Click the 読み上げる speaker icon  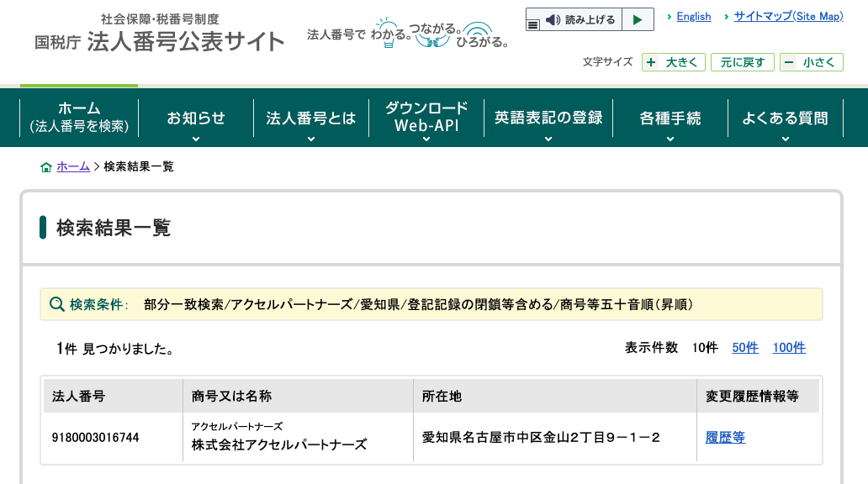[553, 19]
